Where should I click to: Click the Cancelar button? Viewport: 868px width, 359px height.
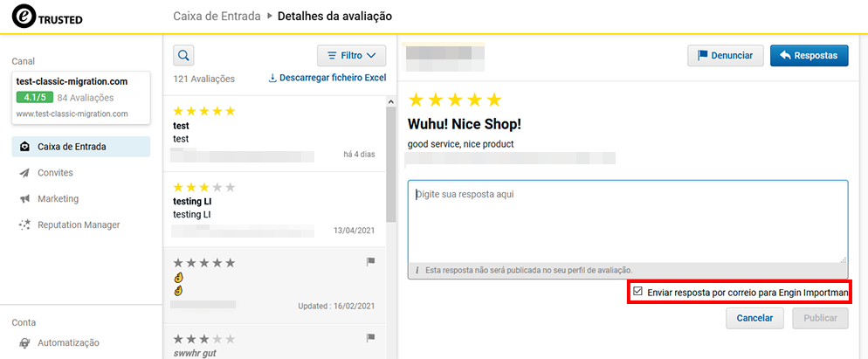754,319
